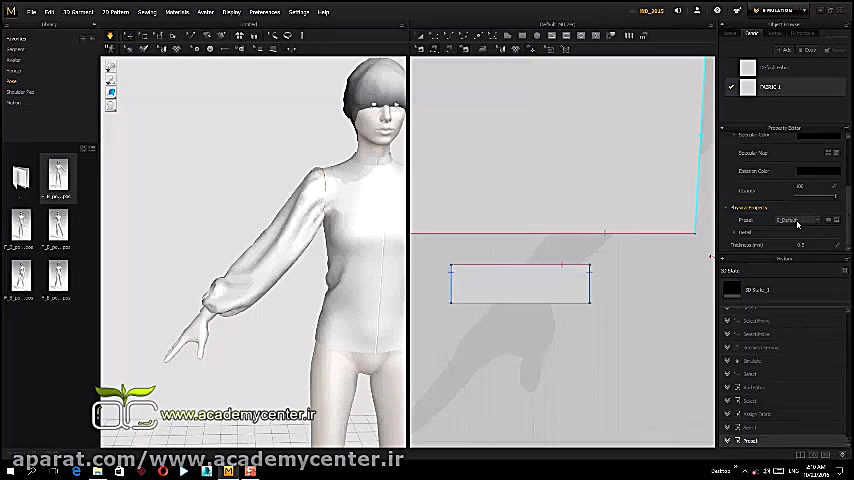Select the FABRIC 1 swatch thumbnail
Screen dimensions: 854x480
[x=747, y=87]
